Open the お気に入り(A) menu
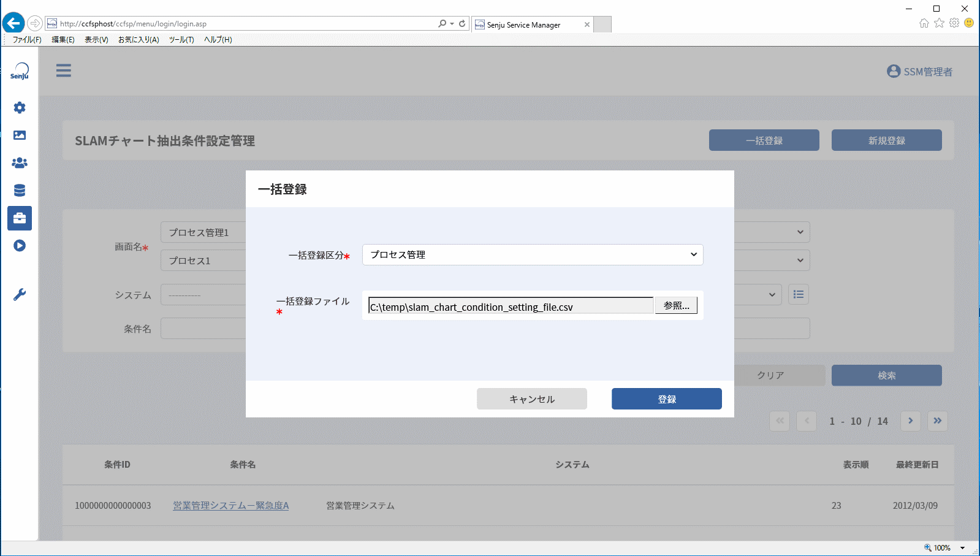This screenshot has width=980, height=556. pyautogui.click(x=139, y=39)
